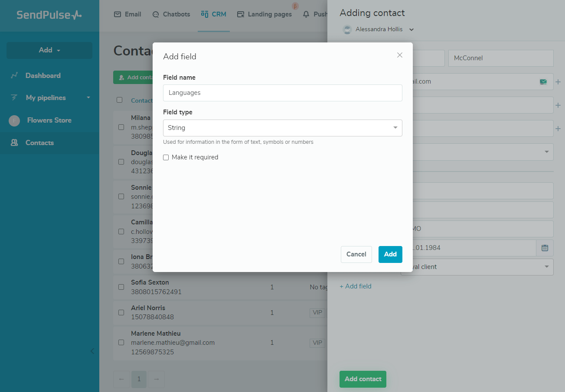This screenshot has height=392, width=565.
Task: Click the Dashboard sidebar icon
Action: click(14, 75)
